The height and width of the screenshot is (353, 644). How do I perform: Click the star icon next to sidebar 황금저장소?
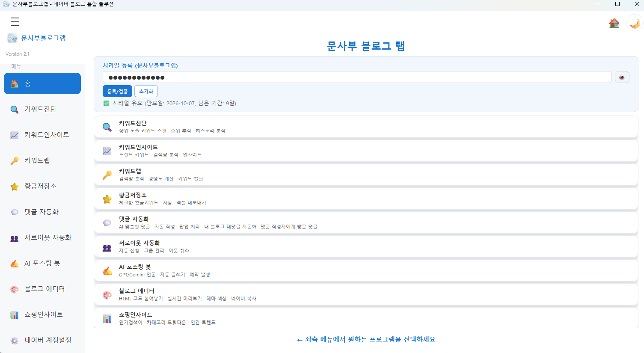tap(15, 187)
